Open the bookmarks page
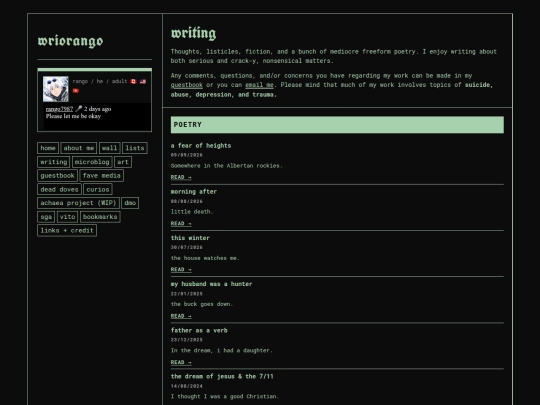 [100, 217]
